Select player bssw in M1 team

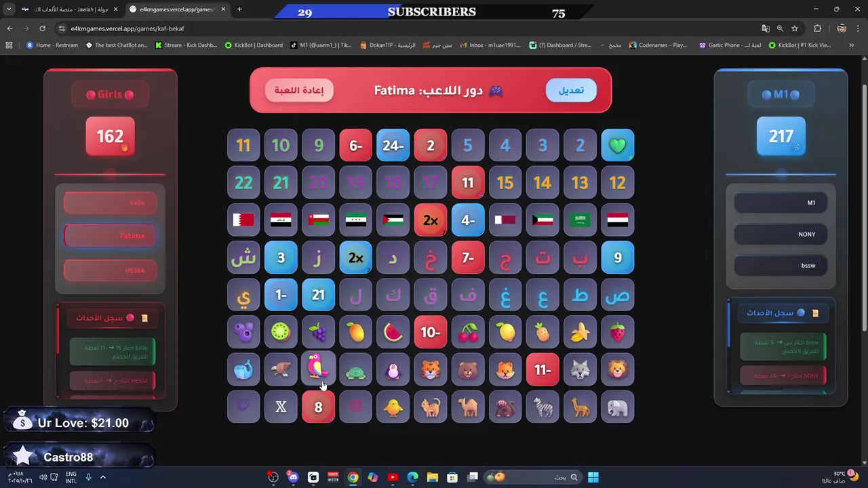781,265
